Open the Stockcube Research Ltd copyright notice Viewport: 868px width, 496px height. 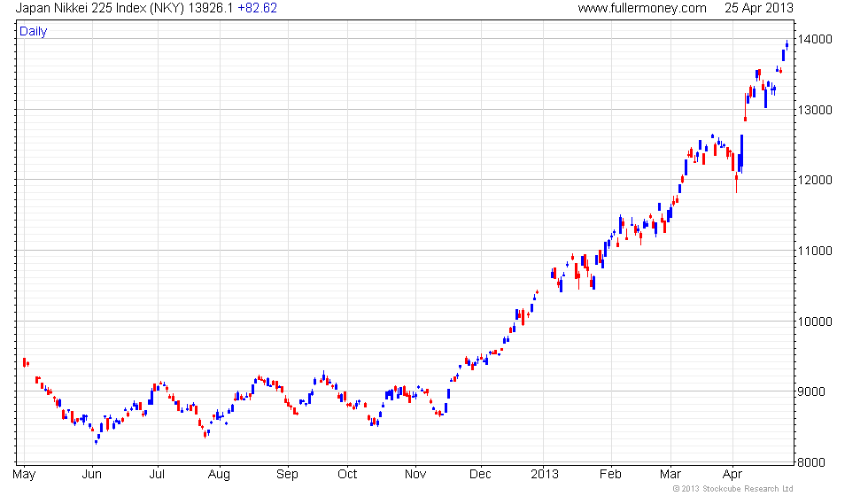point(732,488)
